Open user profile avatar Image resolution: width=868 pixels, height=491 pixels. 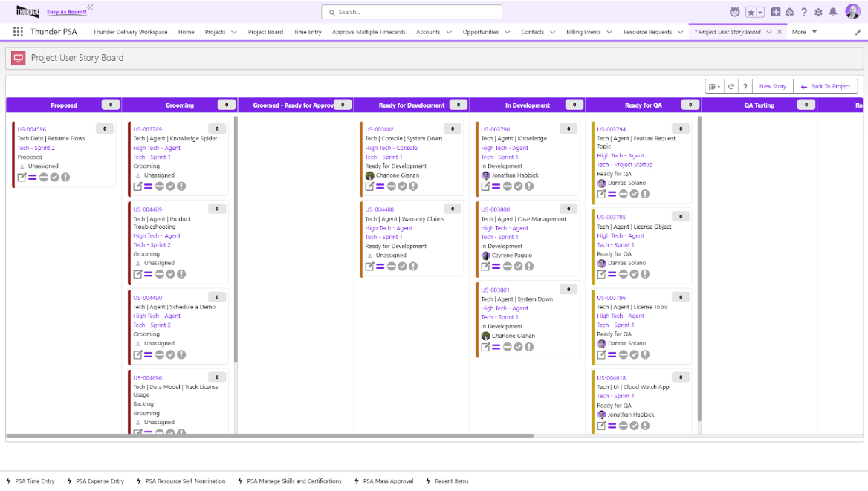[852, 12]
